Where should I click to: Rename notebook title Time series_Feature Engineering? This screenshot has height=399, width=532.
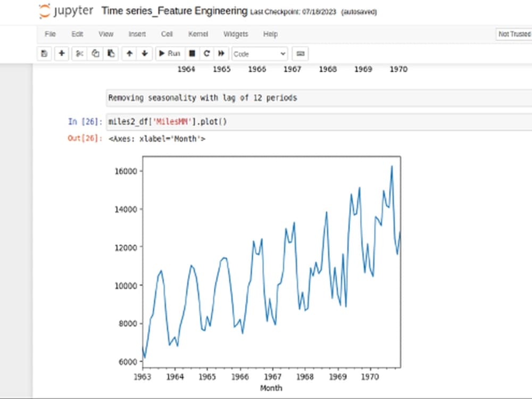point(174,11)
